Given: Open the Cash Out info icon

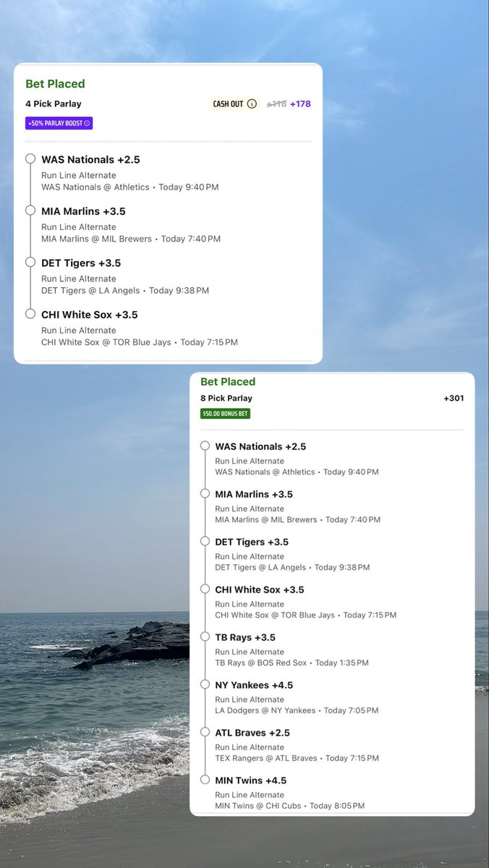Looking at the screenshot, I should 252,104.
